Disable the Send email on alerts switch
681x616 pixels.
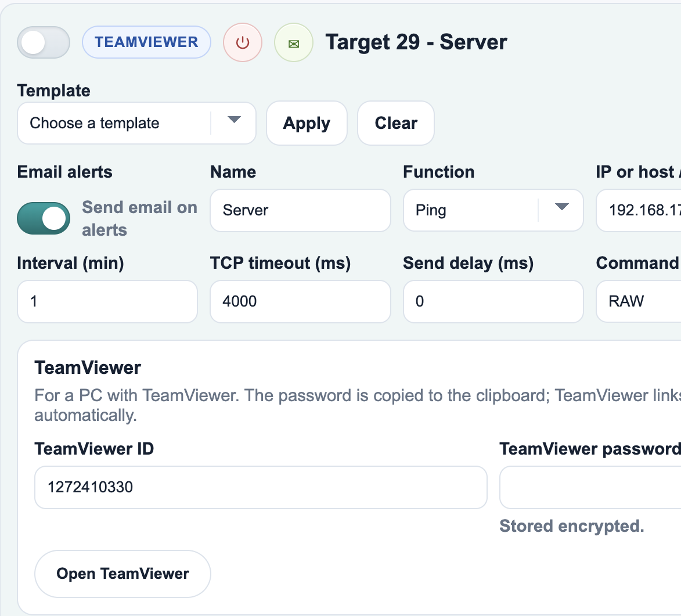[44, 218]
